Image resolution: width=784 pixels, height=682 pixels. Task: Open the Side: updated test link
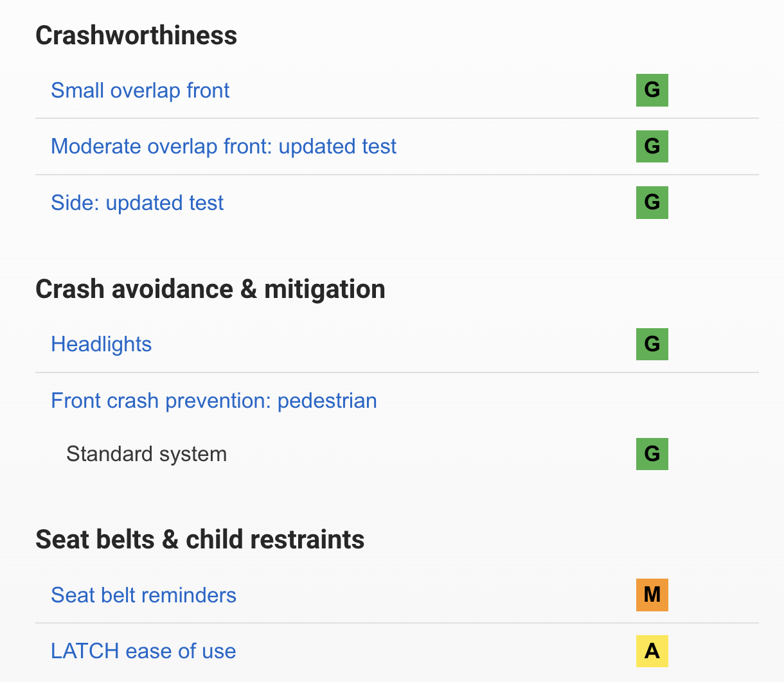[137, 203]
